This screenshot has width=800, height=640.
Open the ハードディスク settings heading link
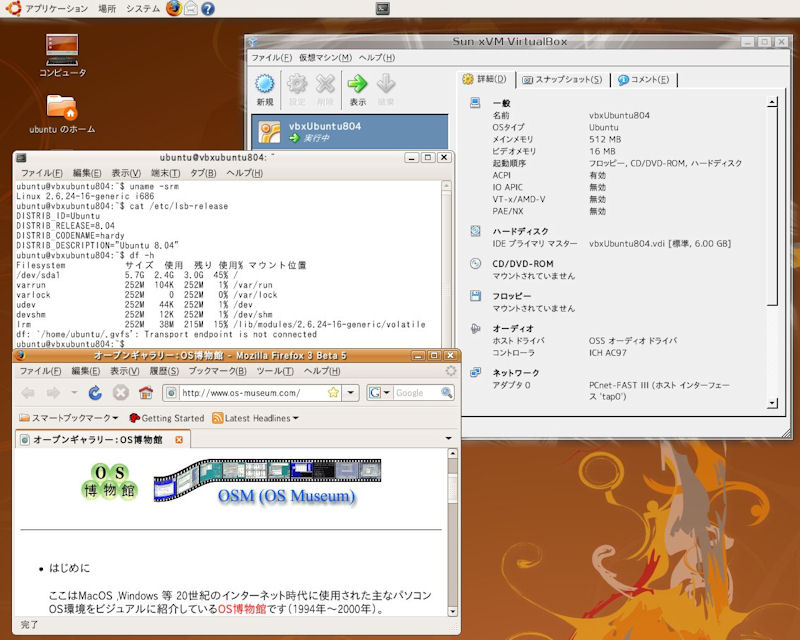click(x=520, y=231)
